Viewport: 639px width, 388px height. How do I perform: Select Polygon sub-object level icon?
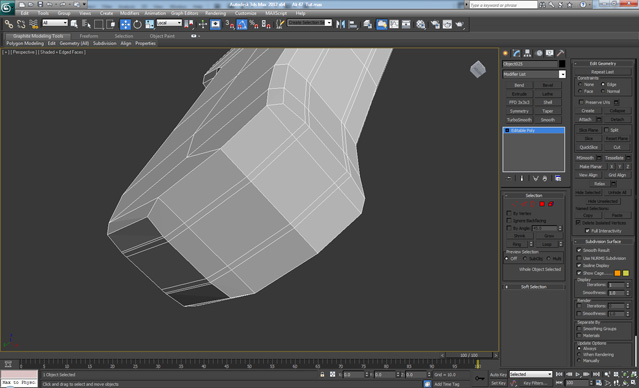coord(542,204)
